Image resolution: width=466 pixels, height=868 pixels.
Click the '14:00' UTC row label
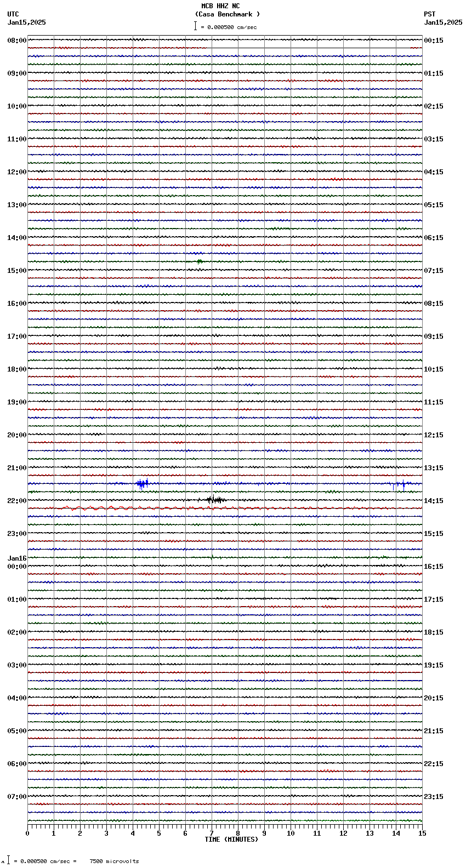point(17,238)
